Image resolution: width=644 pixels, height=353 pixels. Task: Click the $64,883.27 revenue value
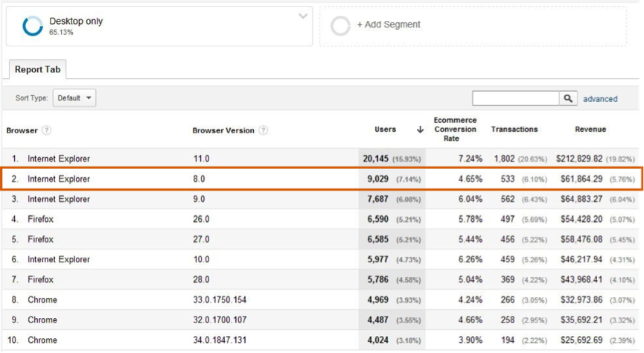click(x=581, y=199)
